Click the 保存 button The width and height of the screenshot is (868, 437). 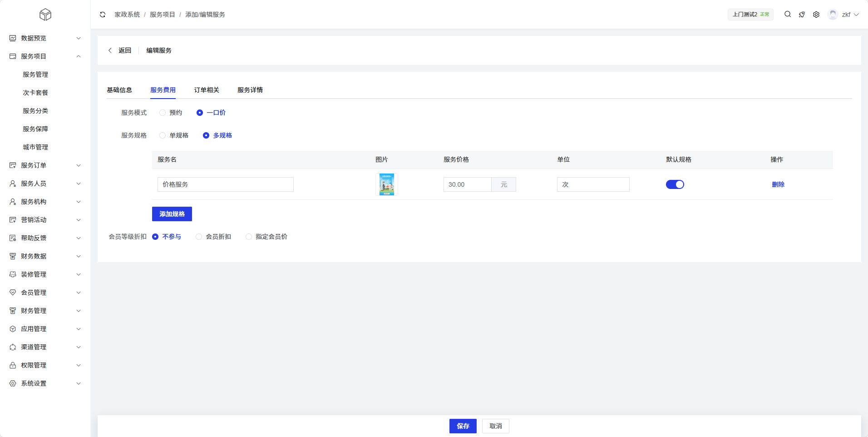click(x=463, y=426)
